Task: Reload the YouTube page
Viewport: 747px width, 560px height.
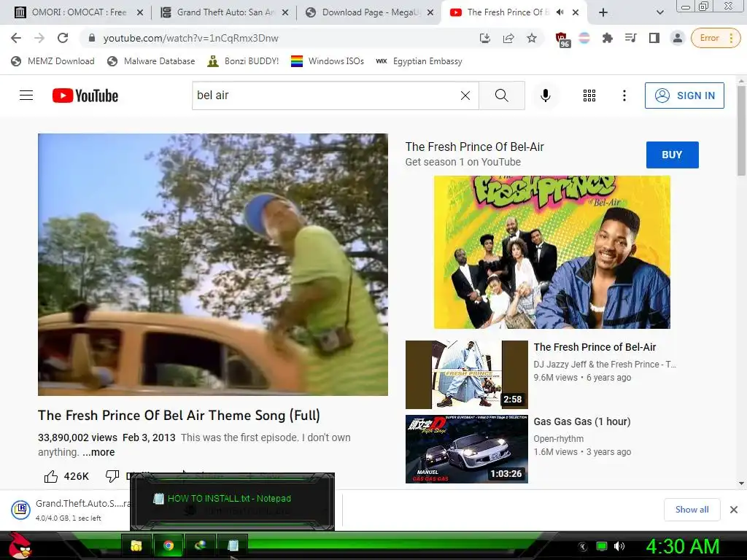Action: coord(63,38)
